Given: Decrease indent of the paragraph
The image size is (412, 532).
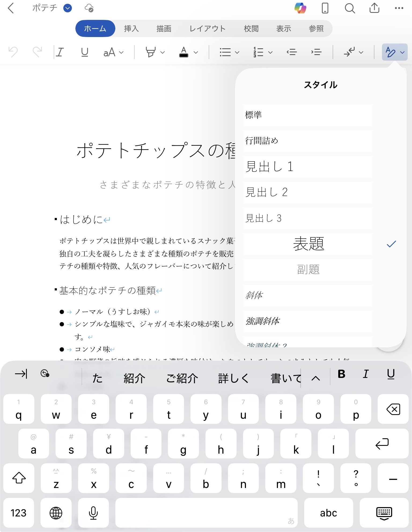Looking at the screenshot, I should [292, 52].
